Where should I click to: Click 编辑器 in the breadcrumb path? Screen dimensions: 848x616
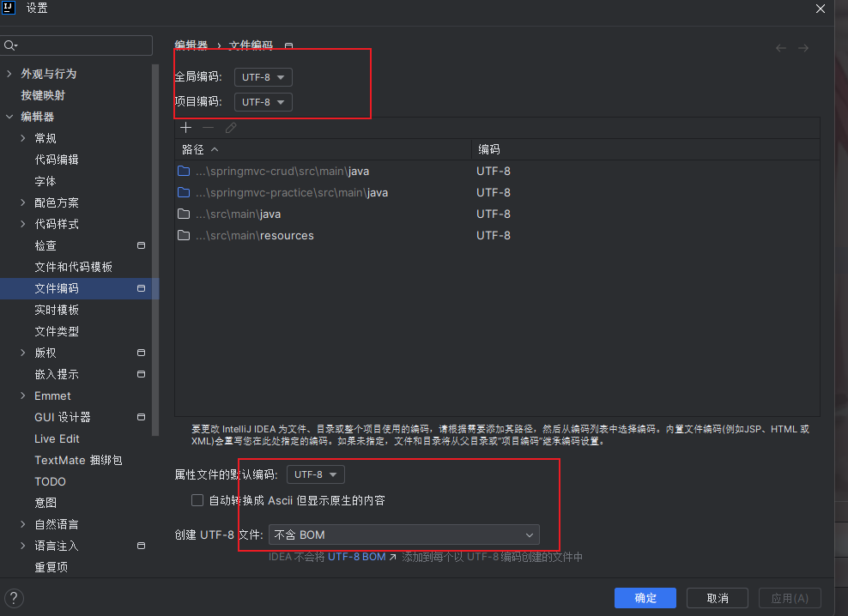point(191,45)
